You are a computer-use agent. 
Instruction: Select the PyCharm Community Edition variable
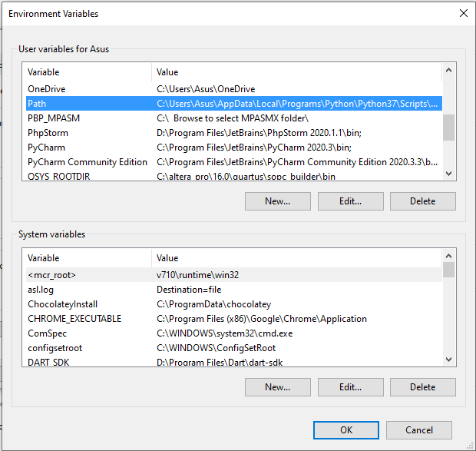pyautogui.click(x=87, y=162)
